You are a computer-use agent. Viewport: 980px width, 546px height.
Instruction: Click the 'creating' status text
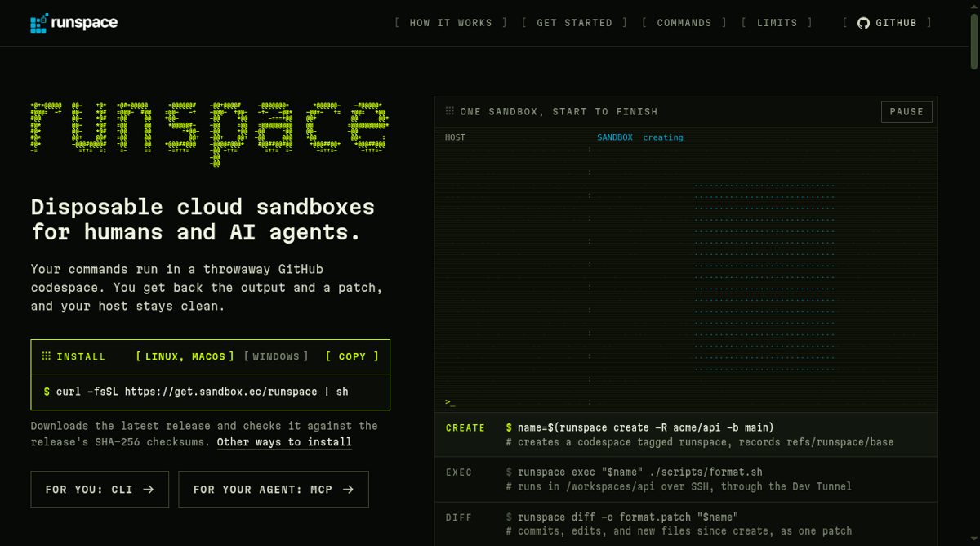pos(663,137)
